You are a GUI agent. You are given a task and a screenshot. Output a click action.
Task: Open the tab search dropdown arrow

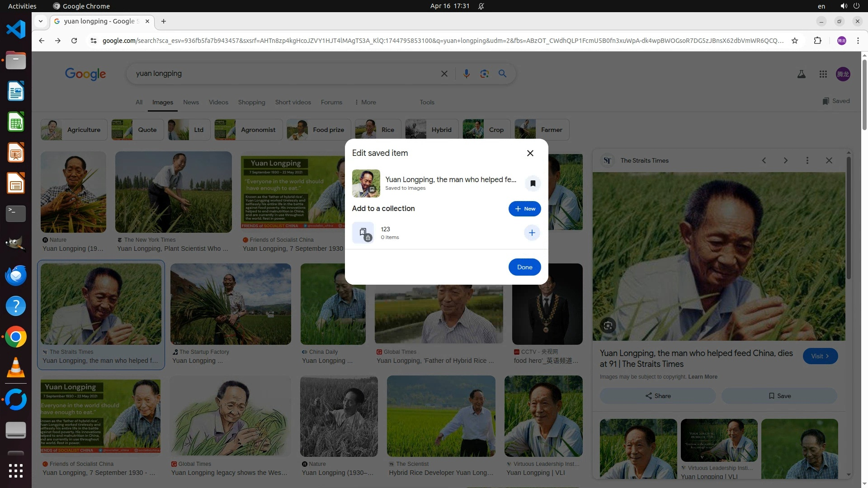tap(41, 21)
